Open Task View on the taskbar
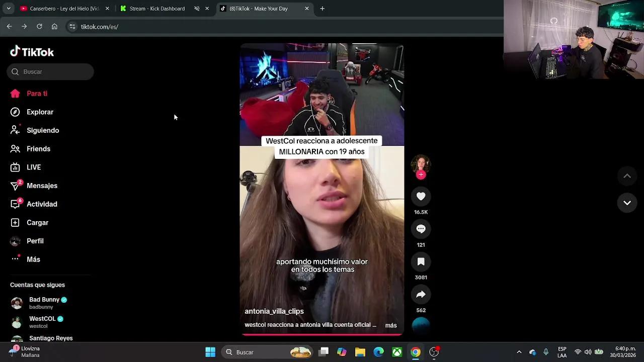The image size is (644, 362). [x=324, y=352]
